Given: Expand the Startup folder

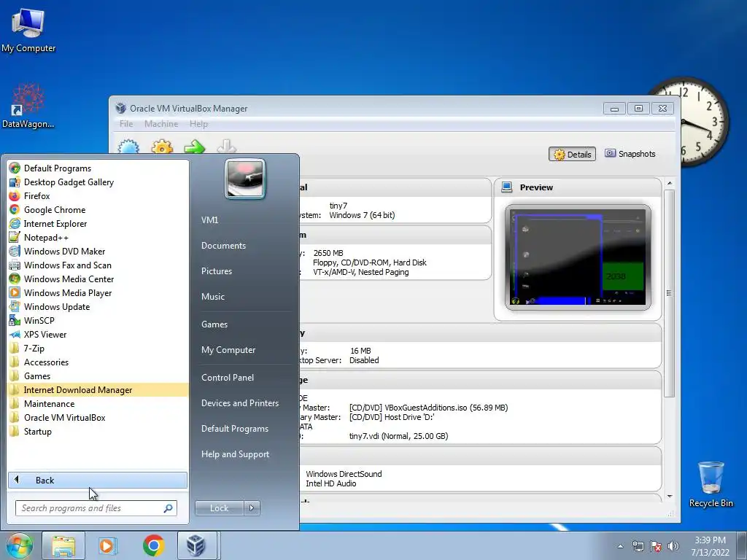Looking at the screenshot, I should tap(98, 431).
